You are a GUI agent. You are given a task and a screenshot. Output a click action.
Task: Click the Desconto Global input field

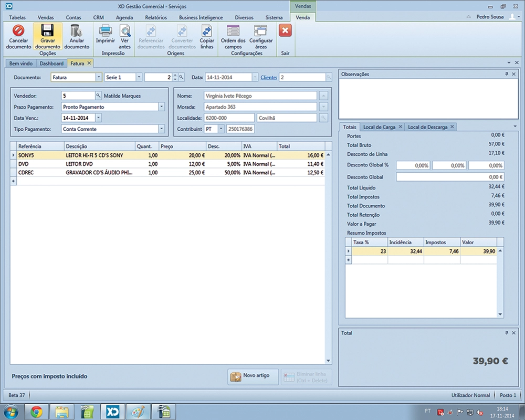pyautogui.click(x=450, y=177)
